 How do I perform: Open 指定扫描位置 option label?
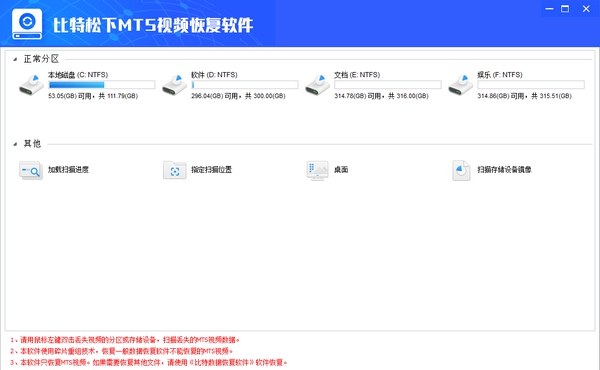click(212, 170)
